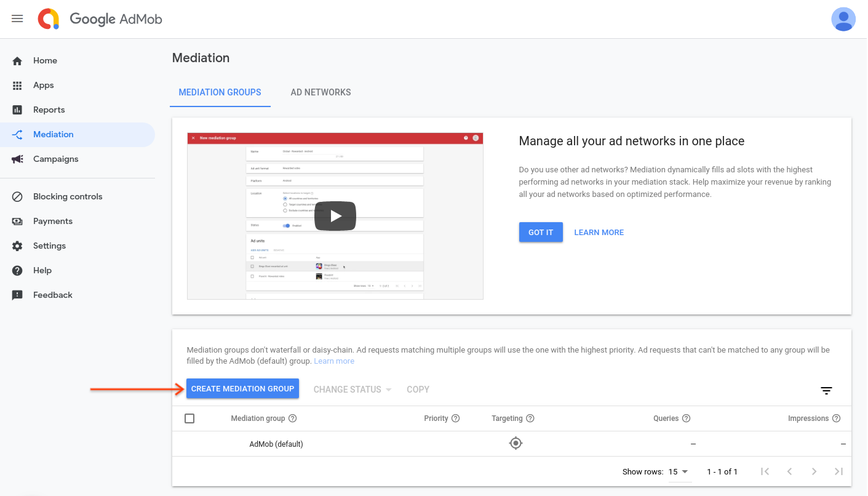Click the 1 - 1 of 1 pagination text
This screenshot has height=496, width=868.
(722, 472)
